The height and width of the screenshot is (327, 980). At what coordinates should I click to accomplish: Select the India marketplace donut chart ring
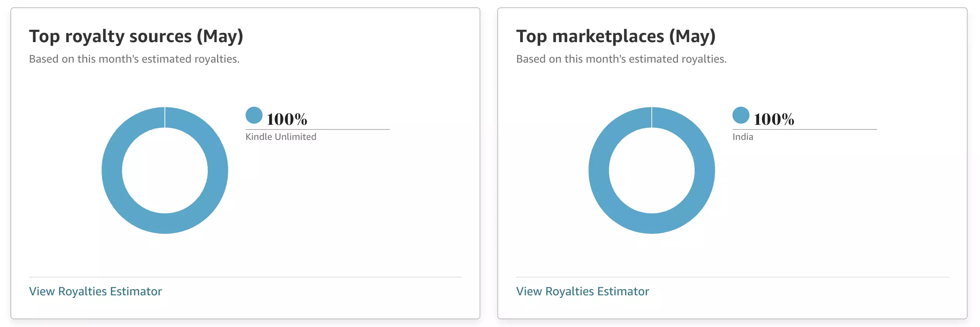point(599,170)
